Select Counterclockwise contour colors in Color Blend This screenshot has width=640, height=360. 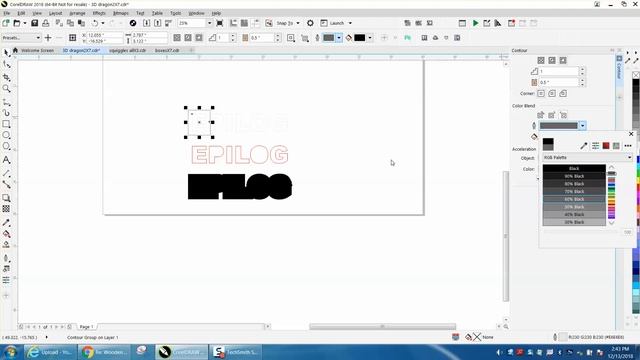[563, 115]
